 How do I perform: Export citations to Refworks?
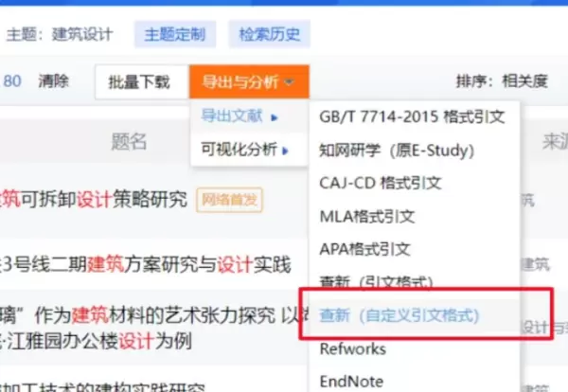coord(353,348)
